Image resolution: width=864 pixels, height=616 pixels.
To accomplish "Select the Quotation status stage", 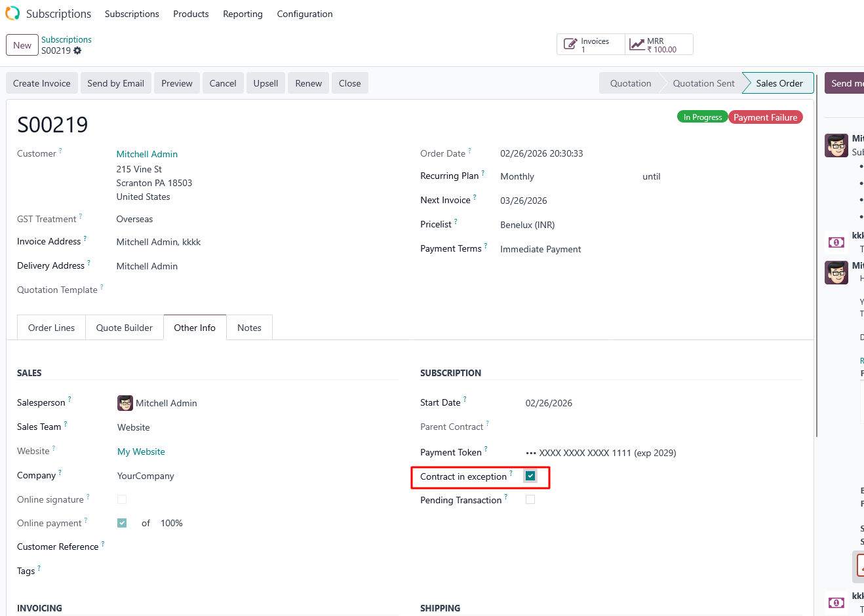I will [631, 83].
